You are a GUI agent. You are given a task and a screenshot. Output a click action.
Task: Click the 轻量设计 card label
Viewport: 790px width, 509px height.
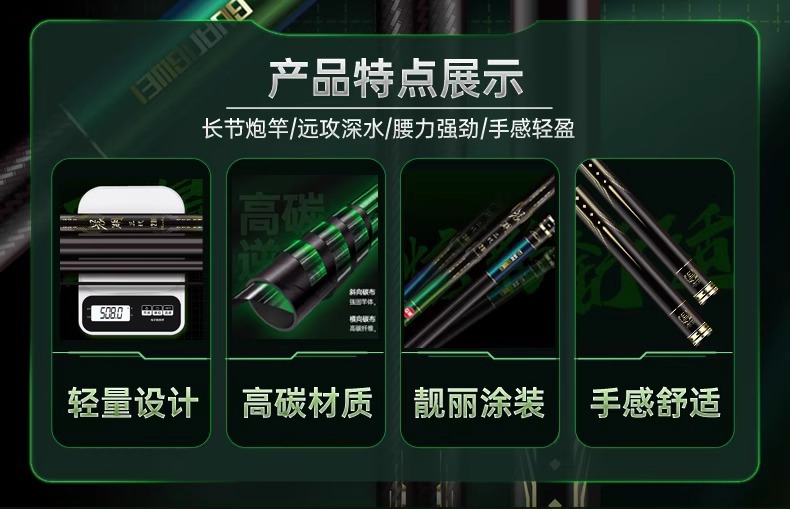click(132, 403)
